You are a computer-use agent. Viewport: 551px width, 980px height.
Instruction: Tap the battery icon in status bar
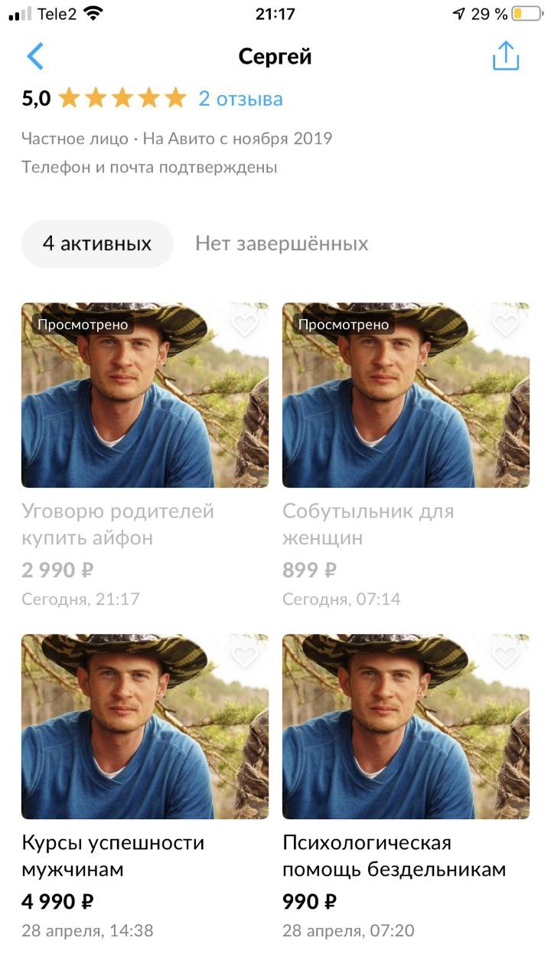tap(527, 14)
